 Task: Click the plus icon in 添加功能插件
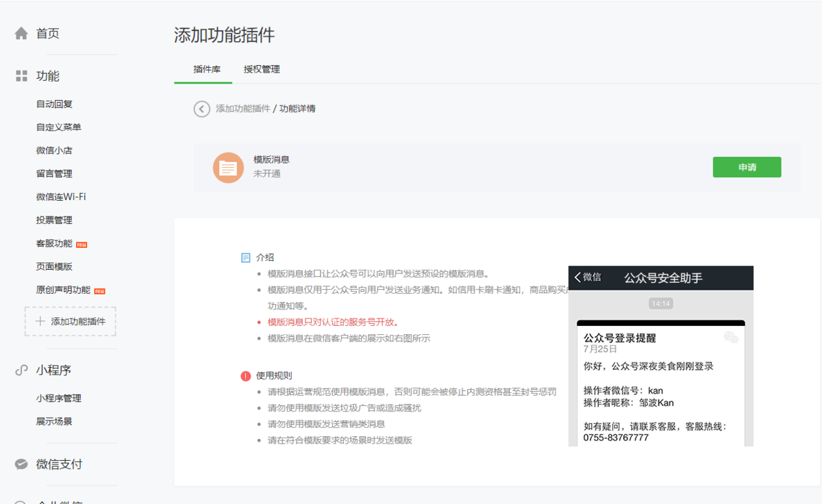click(x=40, y=321)
